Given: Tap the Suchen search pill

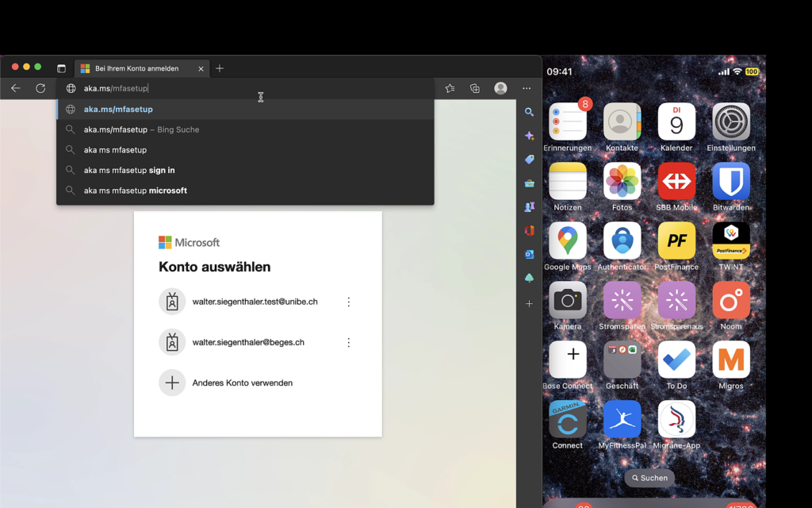Looking at the screenshot, I should coord(649,478).
